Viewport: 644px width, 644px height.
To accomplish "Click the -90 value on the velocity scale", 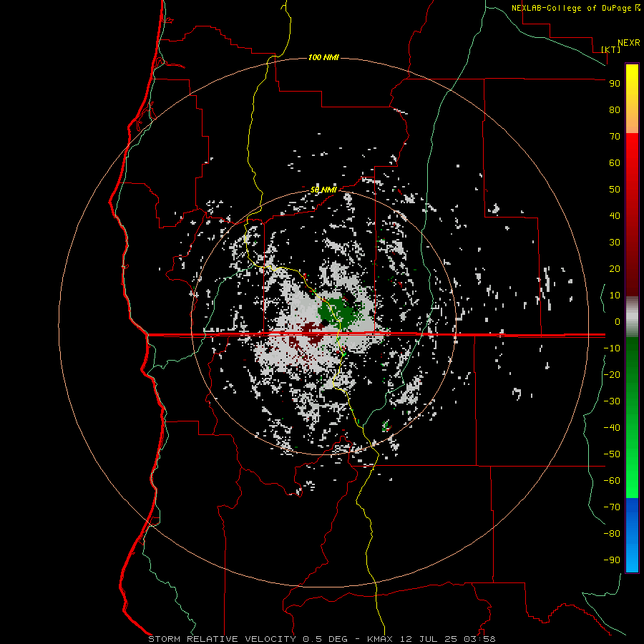I will pos(612,560).
